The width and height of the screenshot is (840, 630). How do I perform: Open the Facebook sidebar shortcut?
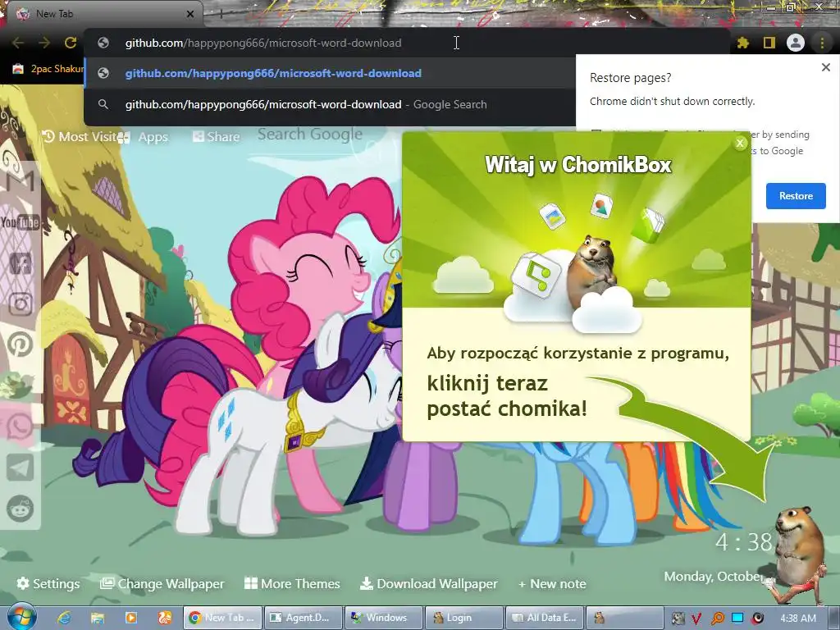pos(21,263)
